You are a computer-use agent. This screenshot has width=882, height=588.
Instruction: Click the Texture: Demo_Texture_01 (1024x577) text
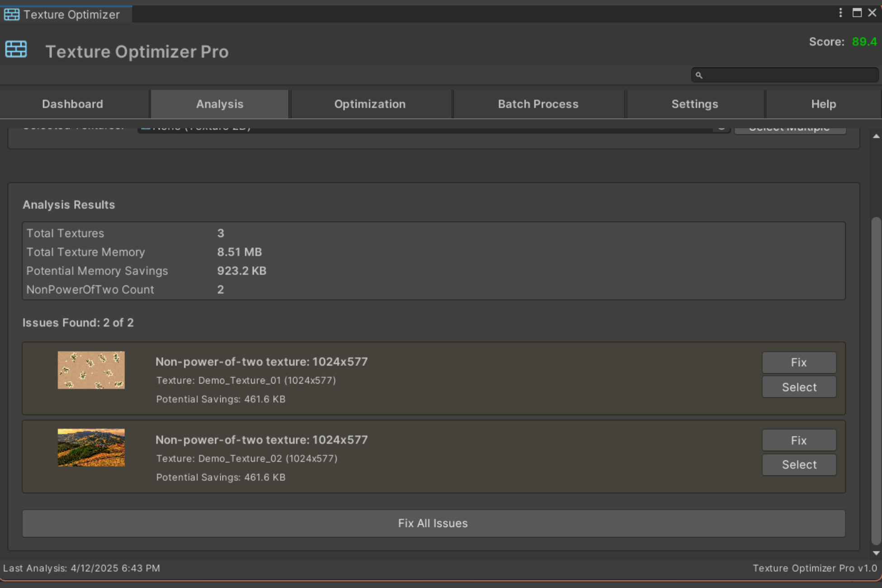[246, 380]
